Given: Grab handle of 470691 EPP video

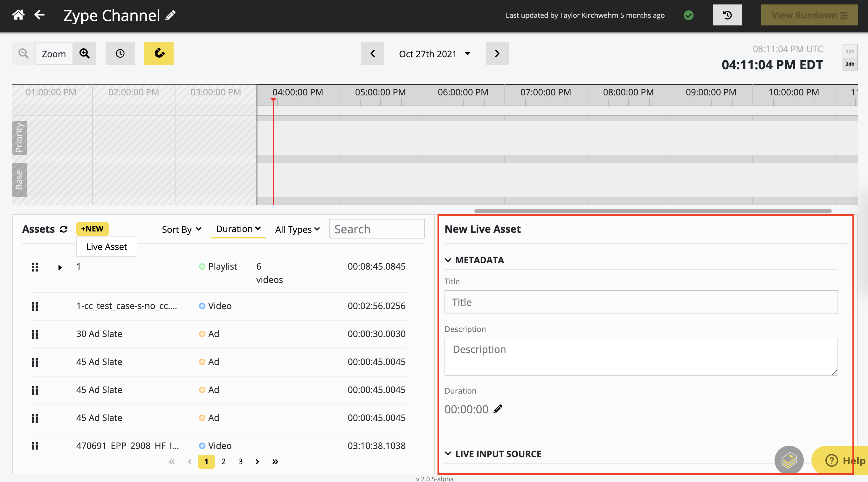Looking at the screenshot, I should (35, 446).
